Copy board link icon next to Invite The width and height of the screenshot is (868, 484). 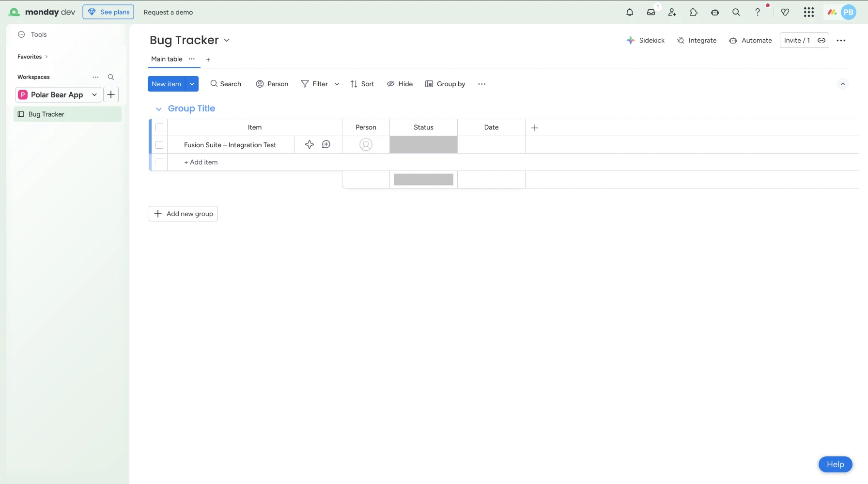coord(821,41)
